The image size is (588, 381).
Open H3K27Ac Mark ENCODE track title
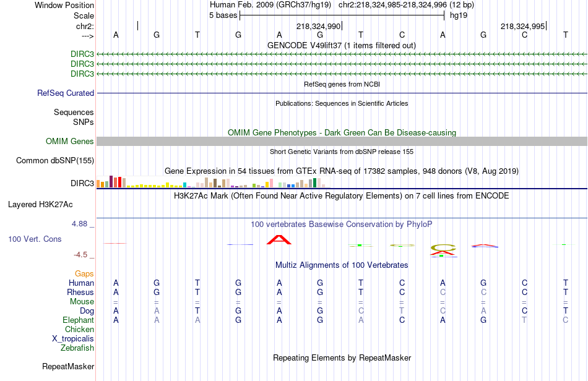coord(342,196)
